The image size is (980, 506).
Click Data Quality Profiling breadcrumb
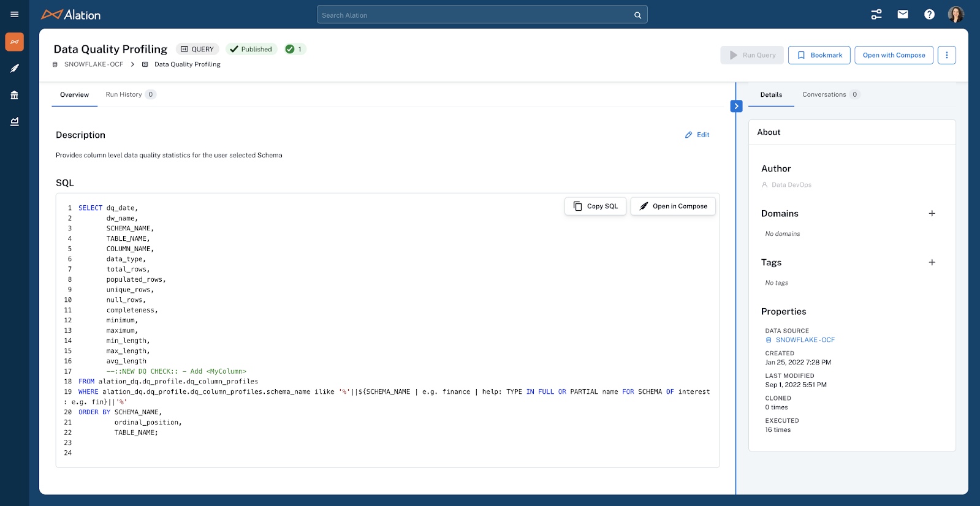coord(187,64)
